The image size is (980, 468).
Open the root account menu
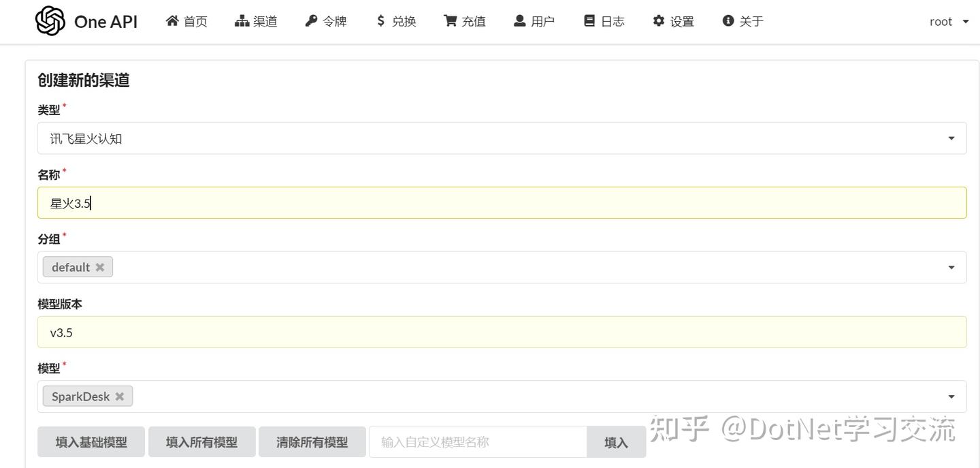coord(948,21)
